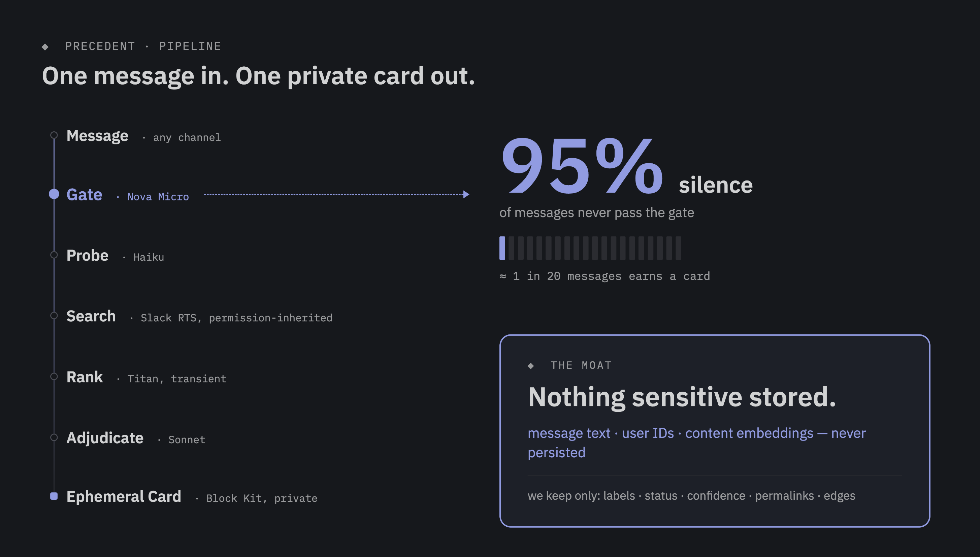Click the Rank step circle marker
The image size is (980, 557).
(54, 377)
